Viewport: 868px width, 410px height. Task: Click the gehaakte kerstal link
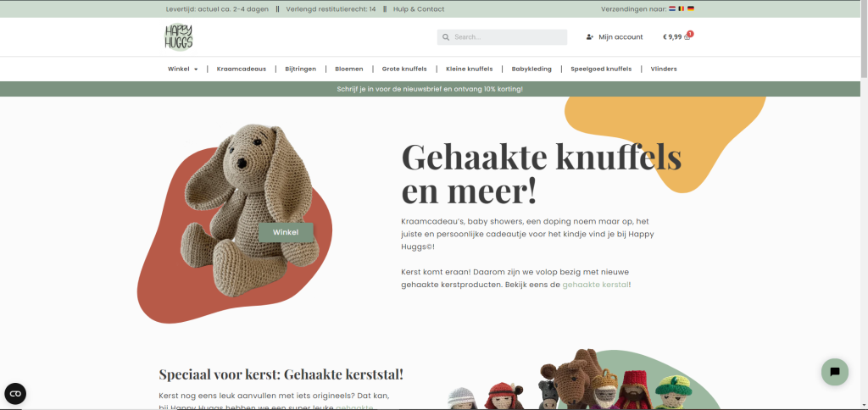[x=595, y=285]
